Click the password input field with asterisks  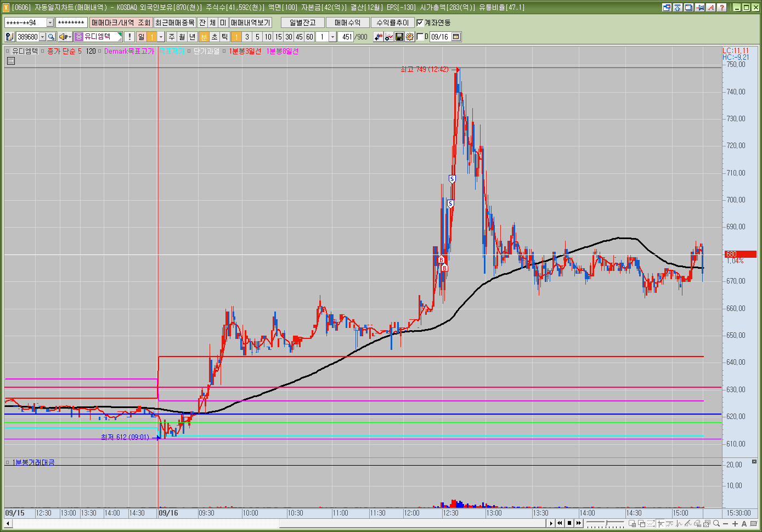[x=71, y=22]
